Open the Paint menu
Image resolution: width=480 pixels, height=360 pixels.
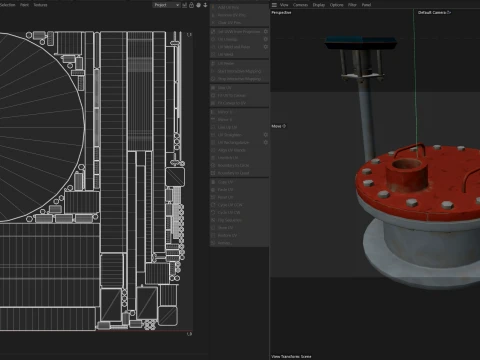tap(24, 5)
